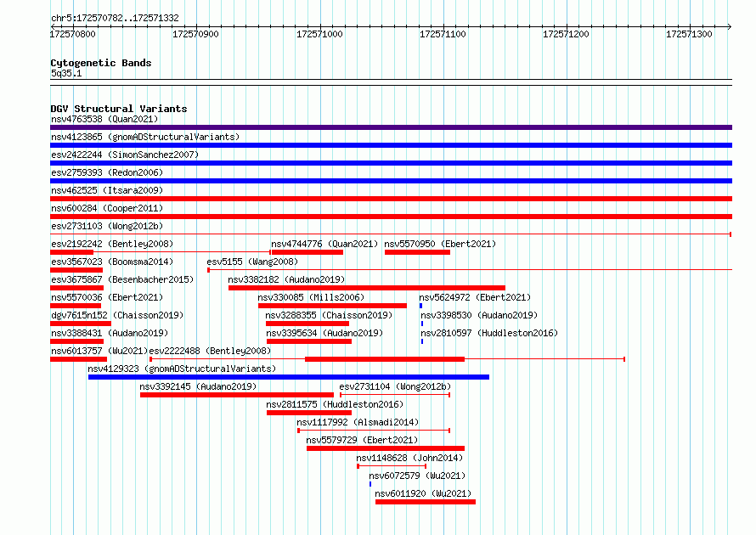The height and width of the screenshot is (535, 756).
Task: Click esv2731104 (Wong2012b) label
Action: [x=395, y=386]
